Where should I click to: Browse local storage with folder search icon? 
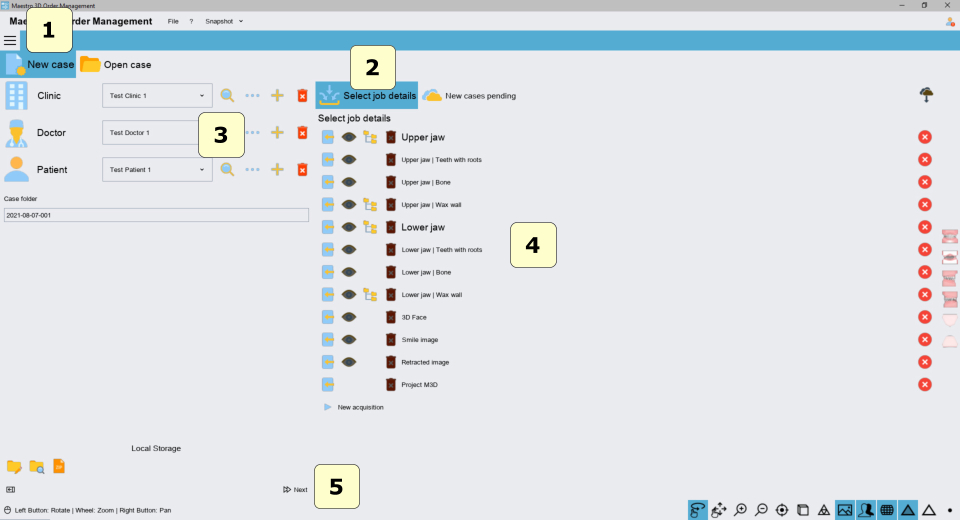click(x=37, y=467)
